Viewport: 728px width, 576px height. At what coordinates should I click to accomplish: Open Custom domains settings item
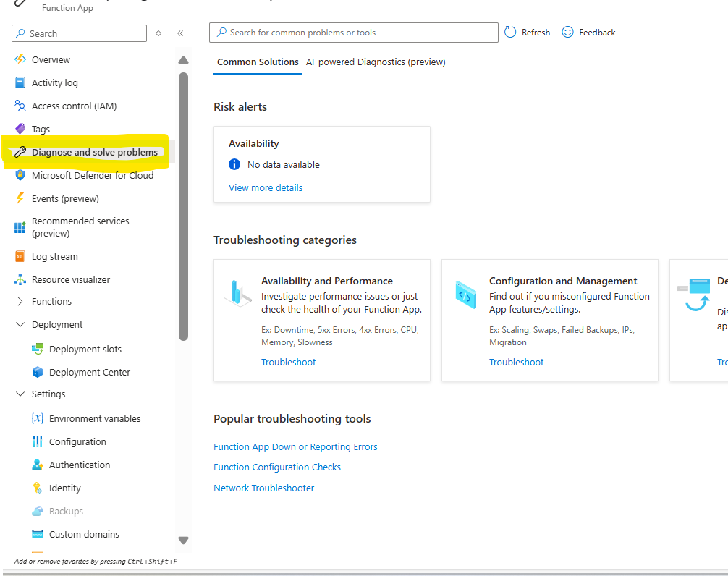84,534
